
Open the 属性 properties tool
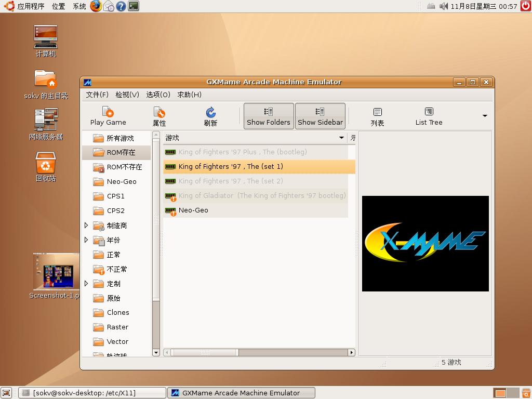tap(159, 116)
